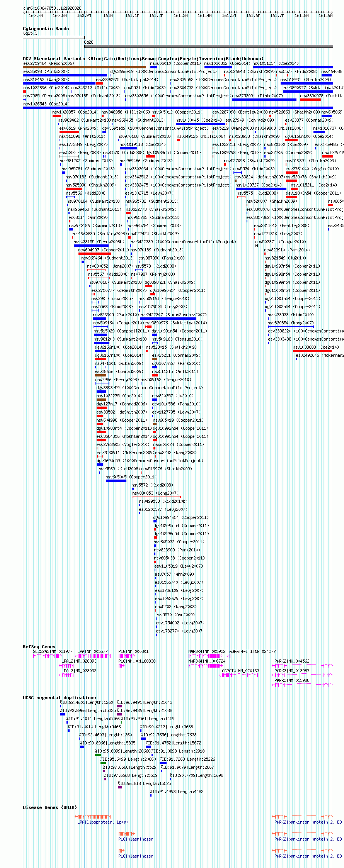Open variant esv1732770 (Levy2007)
This screenshot has height=868, width=344.
180,631
